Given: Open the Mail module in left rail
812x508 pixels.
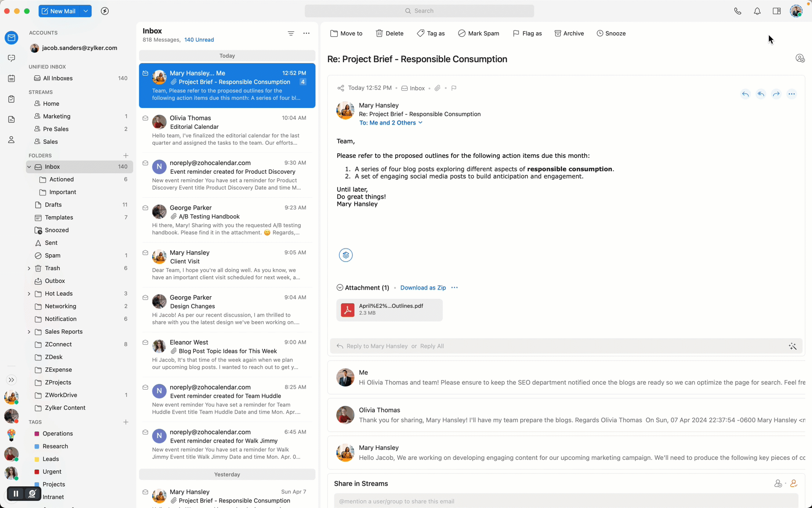Looking at the screenshot, I should 11,38.
